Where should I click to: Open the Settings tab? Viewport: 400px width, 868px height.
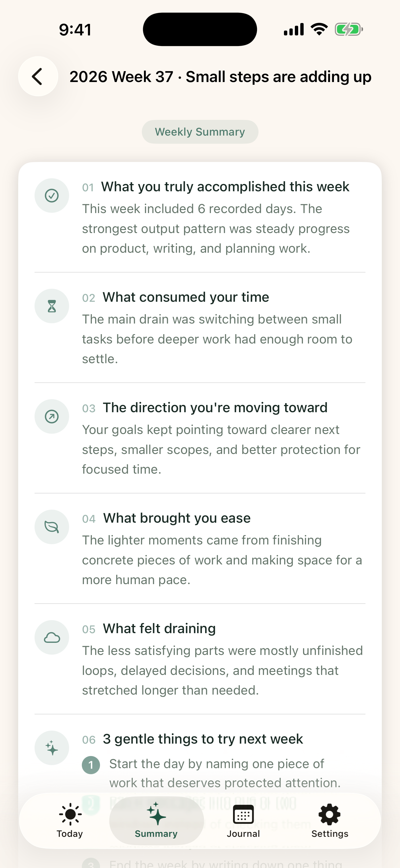[x=329, y=821]
